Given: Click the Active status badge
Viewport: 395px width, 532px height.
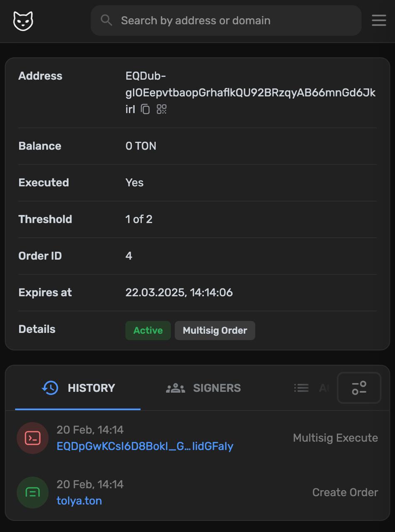Looking at the screenshot, I should (x=148, y=330).
